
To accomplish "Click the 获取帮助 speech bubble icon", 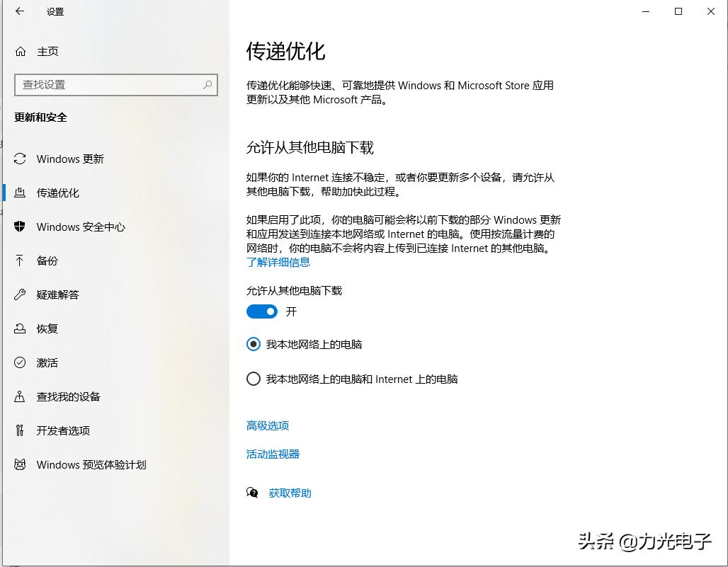I will [252, 493].
